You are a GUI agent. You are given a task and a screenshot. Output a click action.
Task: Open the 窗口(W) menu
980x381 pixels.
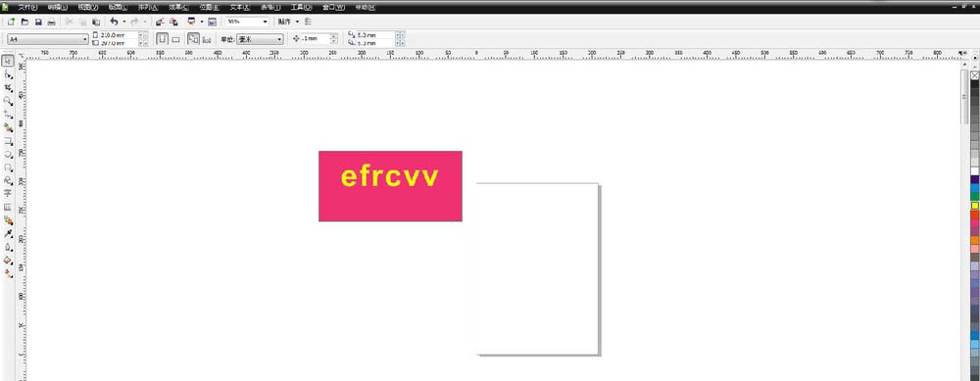pyautogui.click(x=333, y=7)
